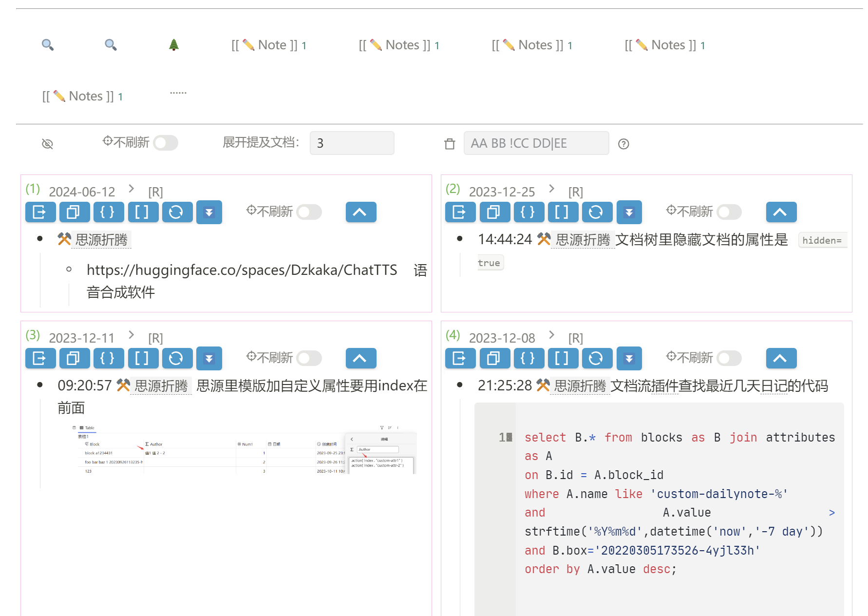
Task: Open the ...... more items entry
Action: (178, 93)
